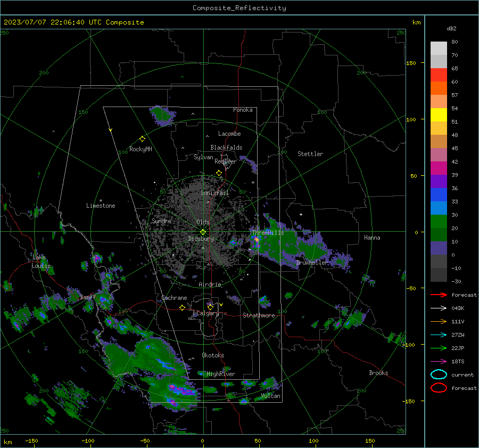Click the Lake Louise label
Image resolution: width=479 pixels, height=448 pixels.
pos(41,262)
